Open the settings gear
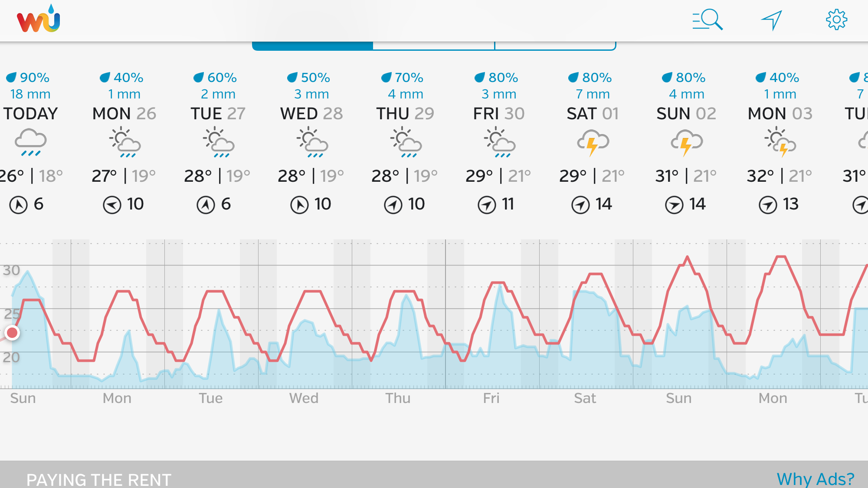 pos(836,20)
